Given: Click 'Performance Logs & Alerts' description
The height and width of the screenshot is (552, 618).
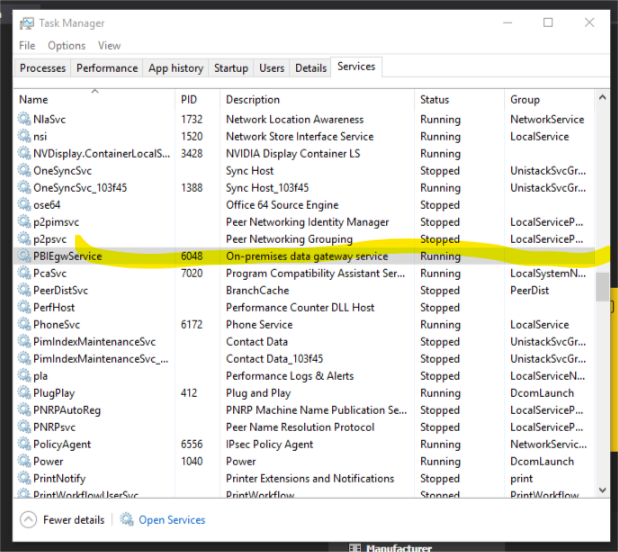Looking at the screenshot, I should (x=290, y=375).
